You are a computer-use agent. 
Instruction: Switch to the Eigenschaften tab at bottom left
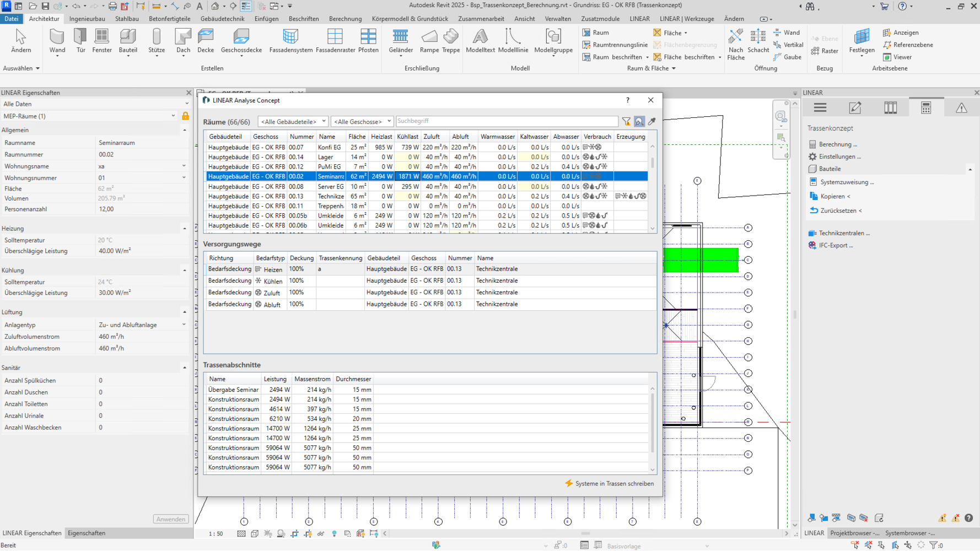(x=87, y=533)
